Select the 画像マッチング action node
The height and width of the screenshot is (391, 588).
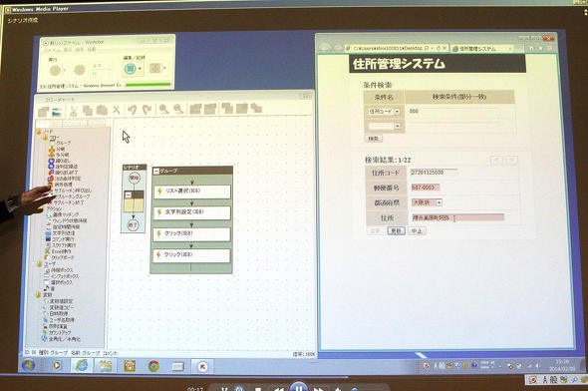pos(63,214)
